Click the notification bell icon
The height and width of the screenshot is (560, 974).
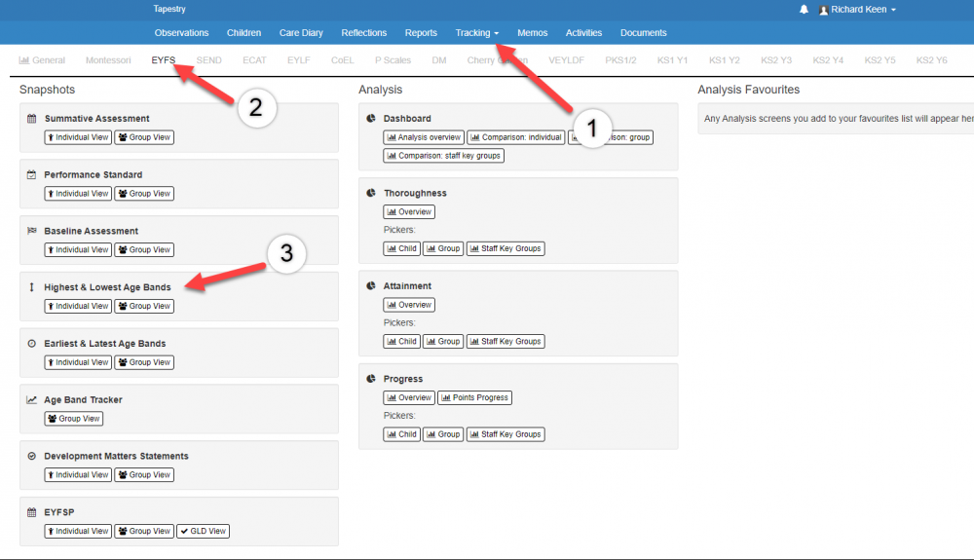coord(804,10)
